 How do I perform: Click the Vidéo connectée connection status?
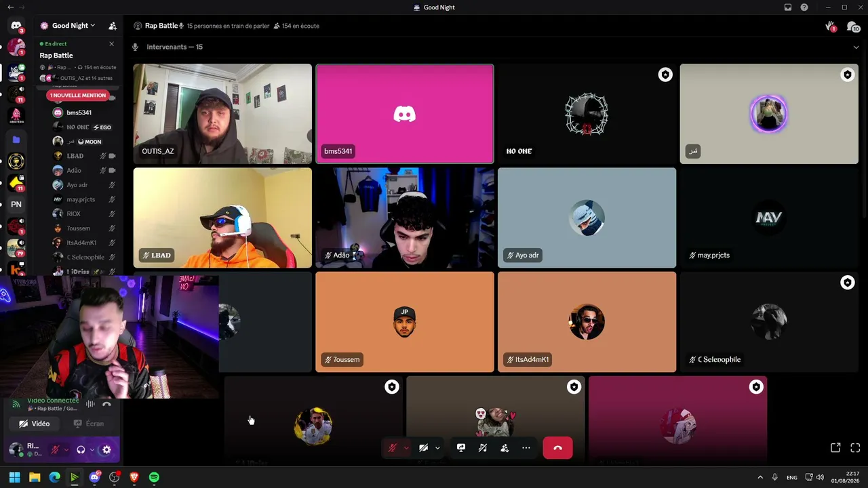coord(53,401)
